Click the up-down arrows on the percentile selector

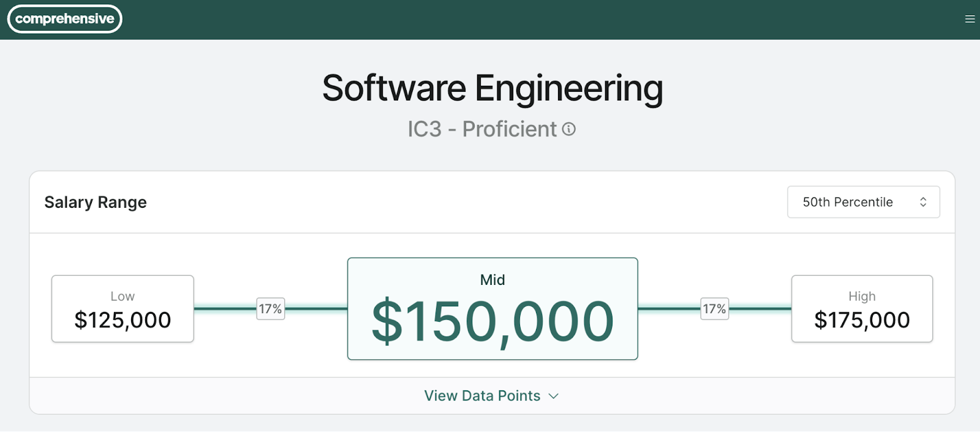click(924, 202)
